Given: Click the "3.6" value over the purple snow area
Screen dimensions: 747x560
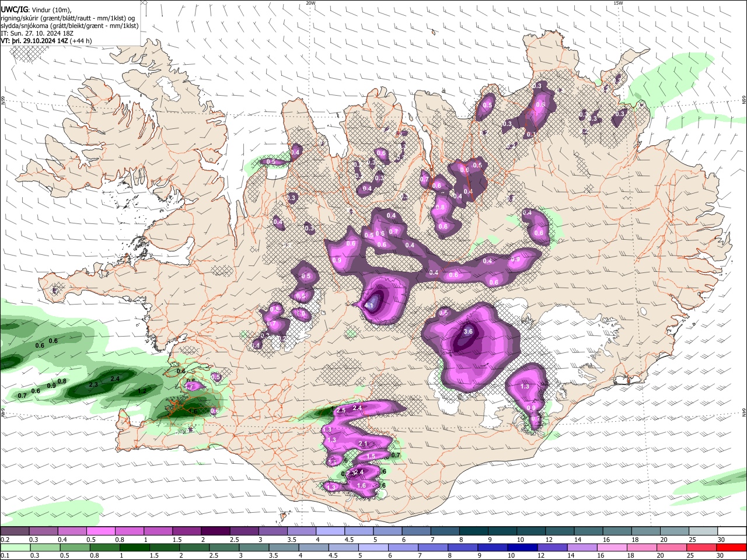Looking at the screenshot, I should click(468, 331).
